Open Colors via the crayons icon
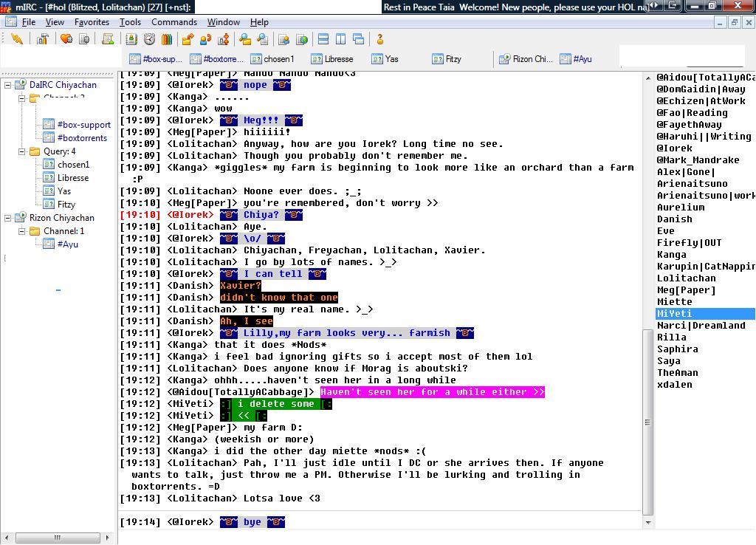 (x=167, y=39)
